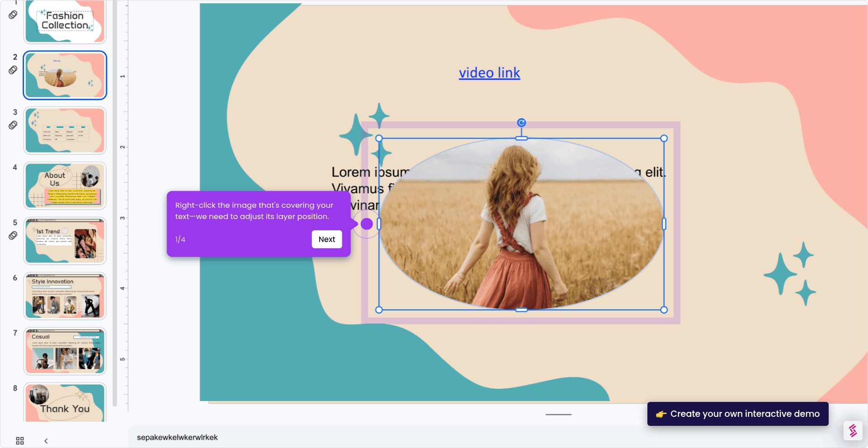Click the bottom-right corner handle of image

664,310
